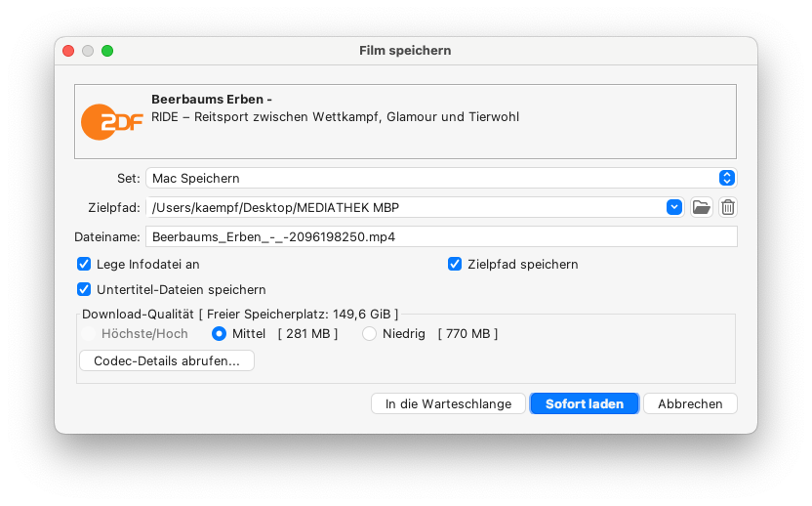Expand the Zielpfad path dropdown arrow
This screenshot has height=506, width=812.
pos(674,207)
